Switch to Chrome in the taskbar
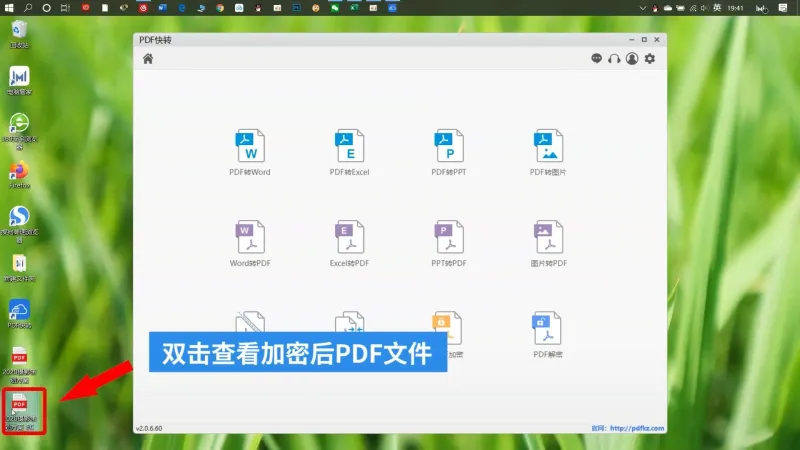The height and width of the screenshot is (450, 800). click(x=220, y=8)
